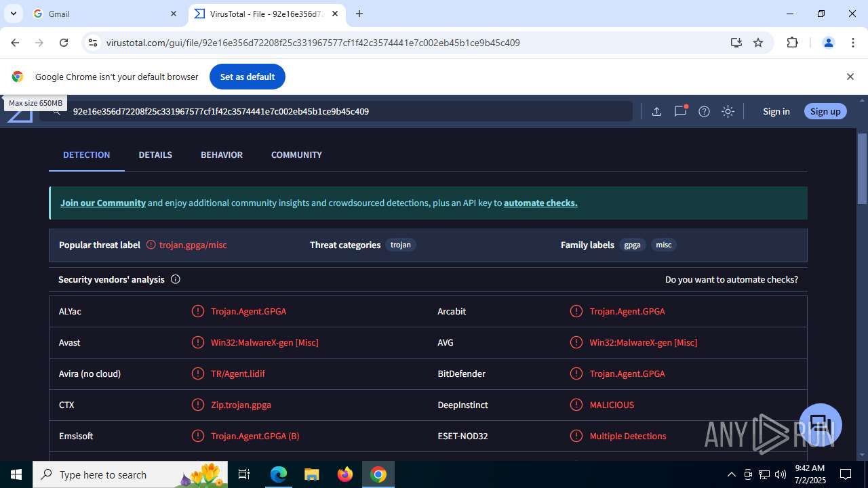868x488 pixels.
Task: Open Firefox from taskbar
Action: point(345,474)
